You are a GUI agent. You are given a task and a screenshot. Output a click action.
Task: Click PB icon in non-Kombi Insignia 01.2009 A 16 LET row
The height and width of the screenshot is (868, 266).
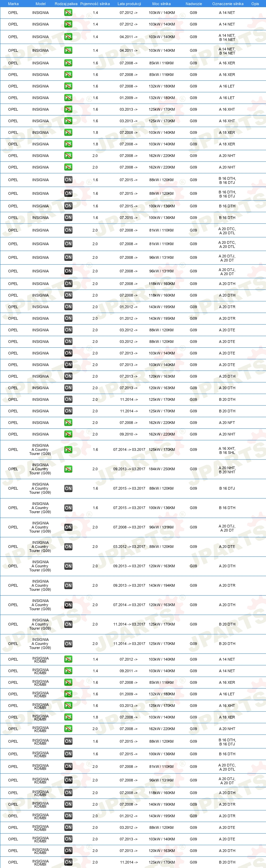click(x=68, y=98)
